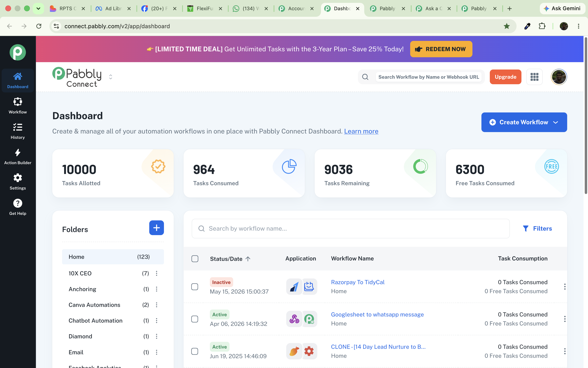Open Chrome extensions puzzle icon
The height and width of the screenshot is (368, 588).
tap(542, 26)
